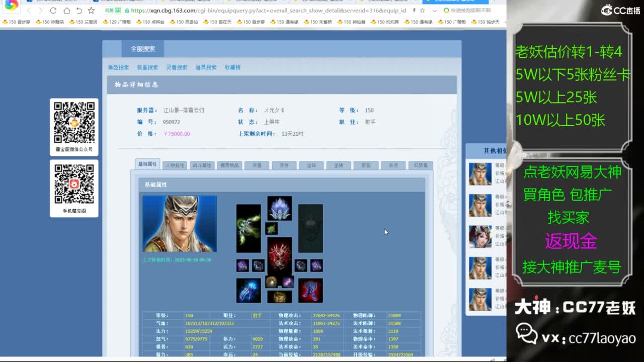
Task: Open the '129 广陵散' bookmark
Action: pos(116,22)
